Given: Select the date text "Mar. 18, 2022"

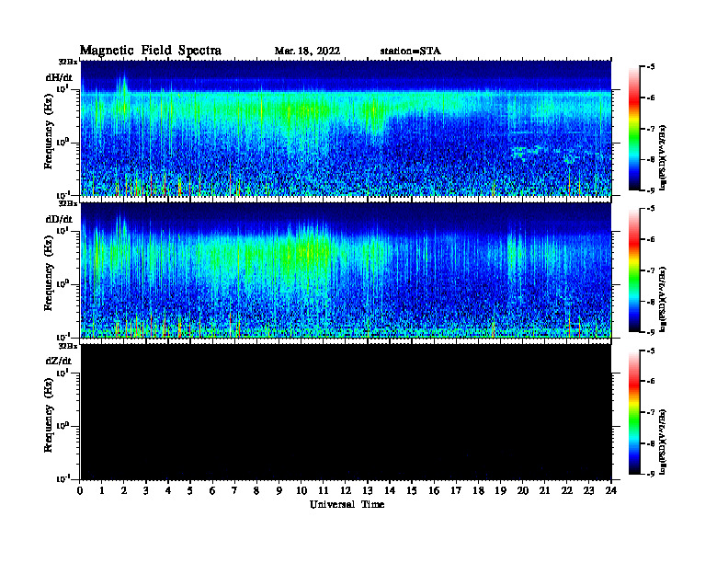Looking at the screenshot, I should tap(307, 51).
